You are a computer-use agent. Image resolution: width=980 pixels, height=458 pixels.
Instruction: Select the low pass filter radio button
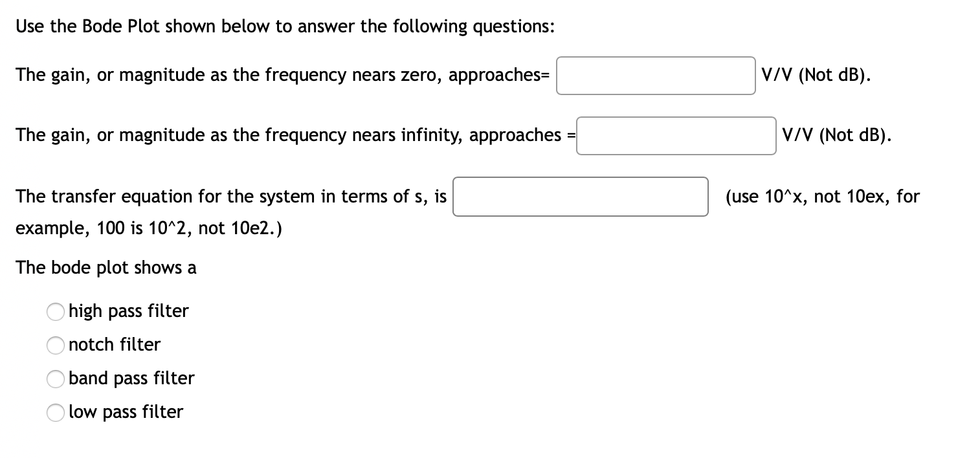pyautogui.click(x=56, y=413)
